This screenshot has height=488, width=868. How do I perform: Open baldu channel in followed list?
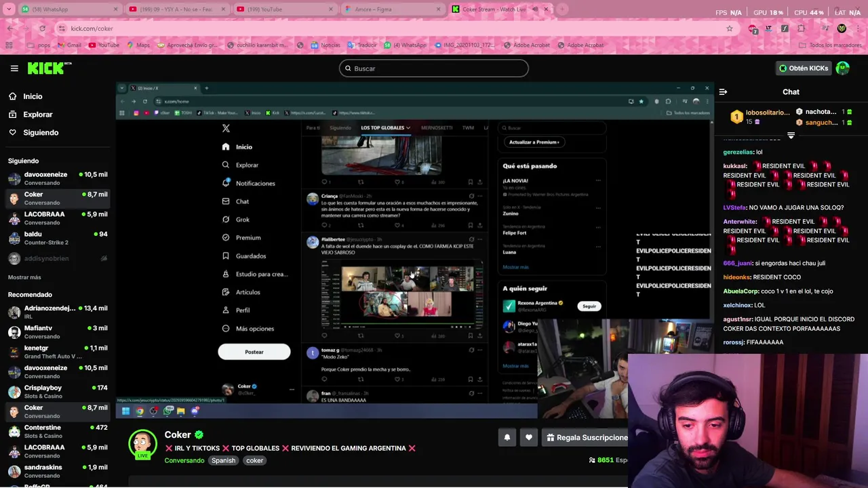58,238
